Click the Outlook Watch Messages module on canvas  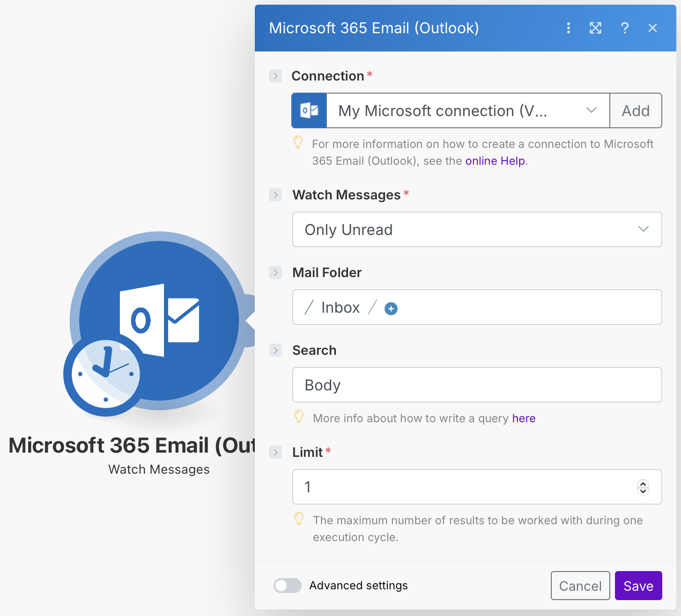click(159, 321)
